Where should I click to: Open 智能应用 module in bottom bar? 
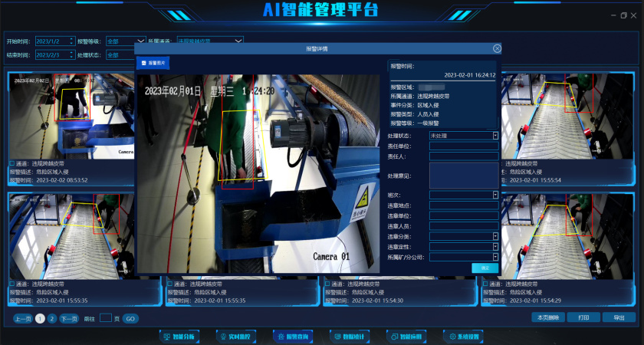point(406,337)
